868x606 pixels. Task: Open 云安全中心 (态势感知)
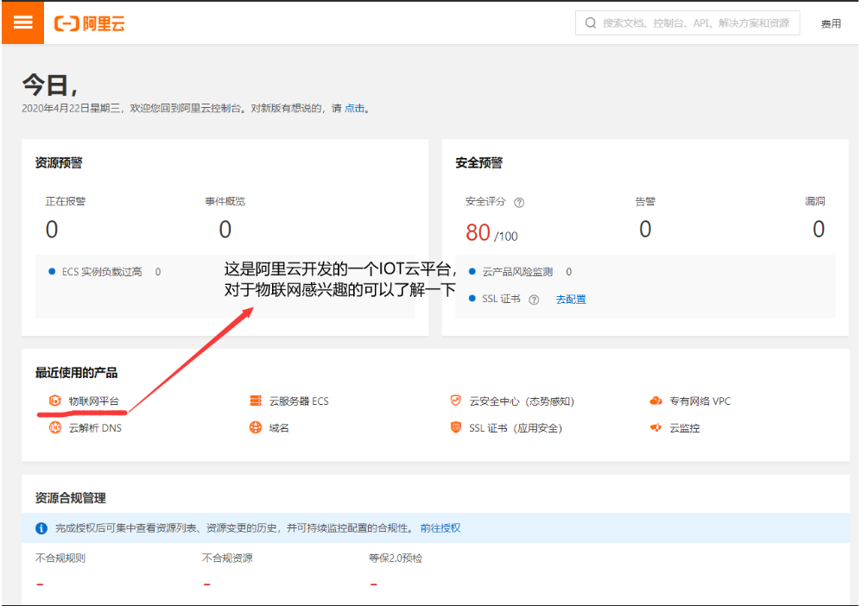522,401
